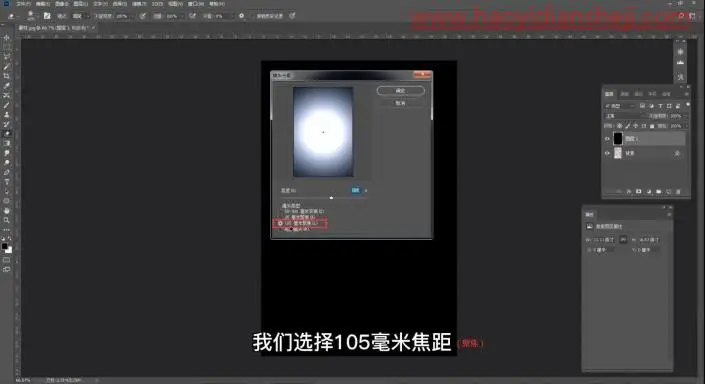Select the 105毫米聚焦 radio button
Image resolution: width=705 pixels, height=384 pixels.
[280, 223]
